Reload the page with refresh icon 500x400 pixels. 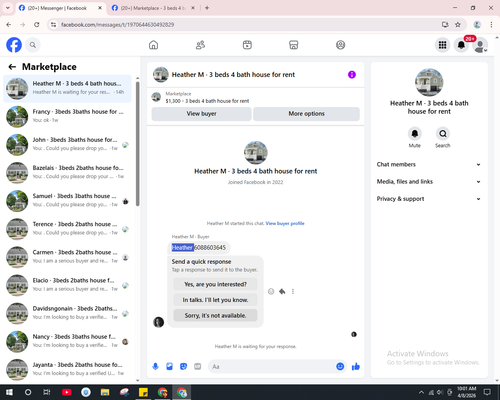pos(37,25)
